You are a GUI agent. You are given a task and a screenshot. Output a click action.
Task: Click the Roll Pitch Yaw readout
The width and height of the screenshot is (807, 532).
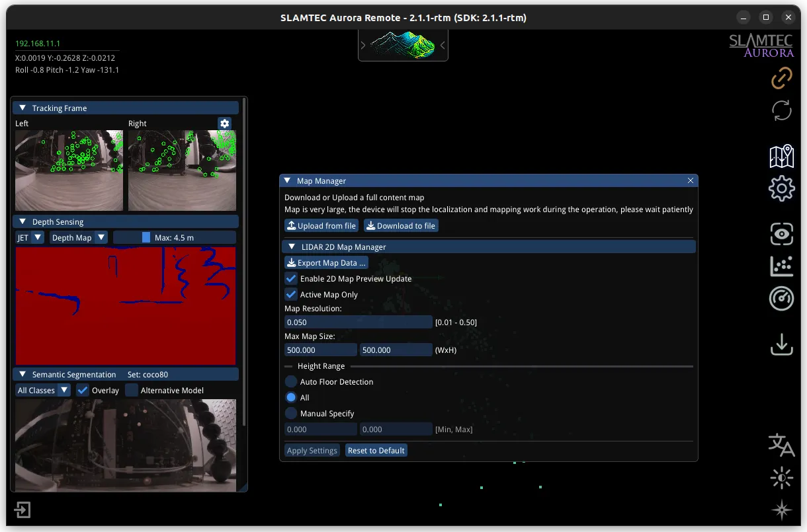coord(67,69)
